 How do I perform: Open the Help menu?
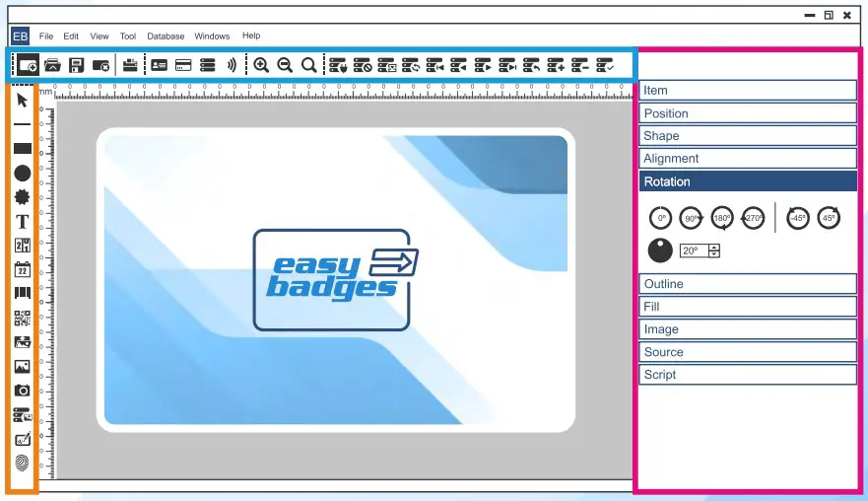tap(251, 36)
